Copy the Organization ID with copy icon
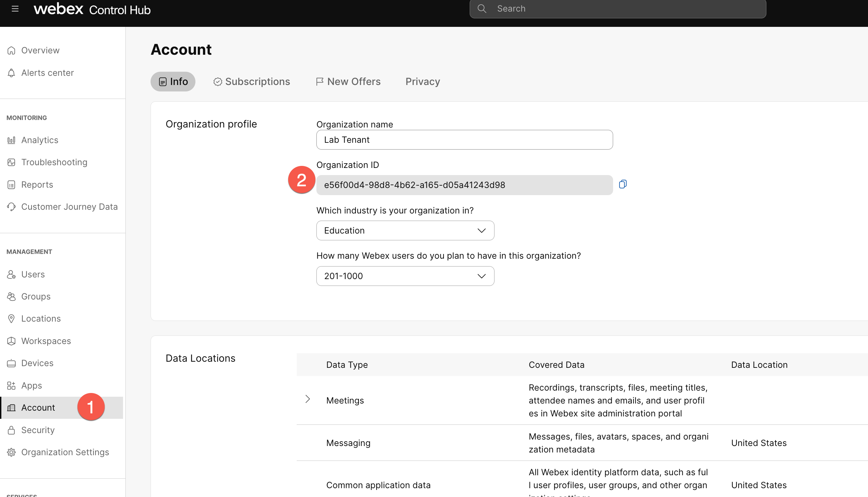868x497 pixels. [623, 184]
